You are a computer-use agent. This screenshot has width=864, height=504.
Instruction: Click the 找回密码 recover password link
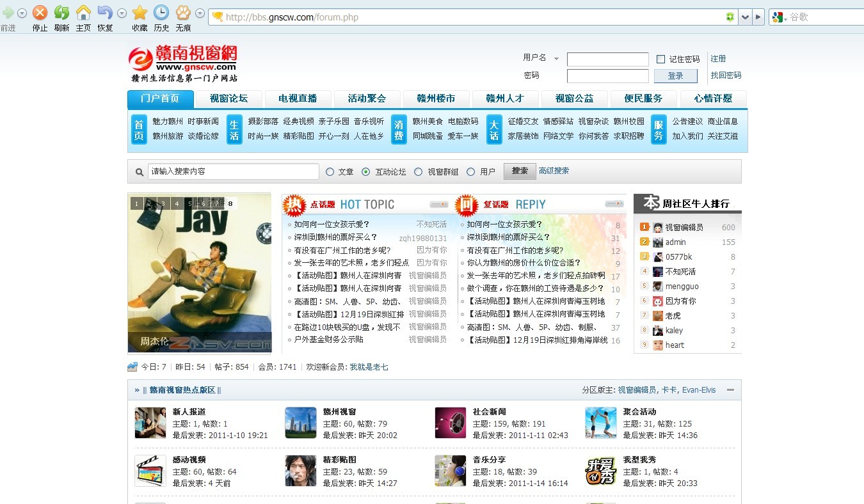point(726,75)
